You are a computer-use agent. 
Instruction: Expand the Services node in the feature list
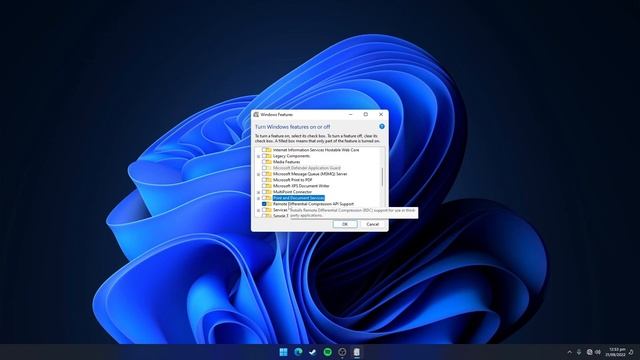point(258,210)
